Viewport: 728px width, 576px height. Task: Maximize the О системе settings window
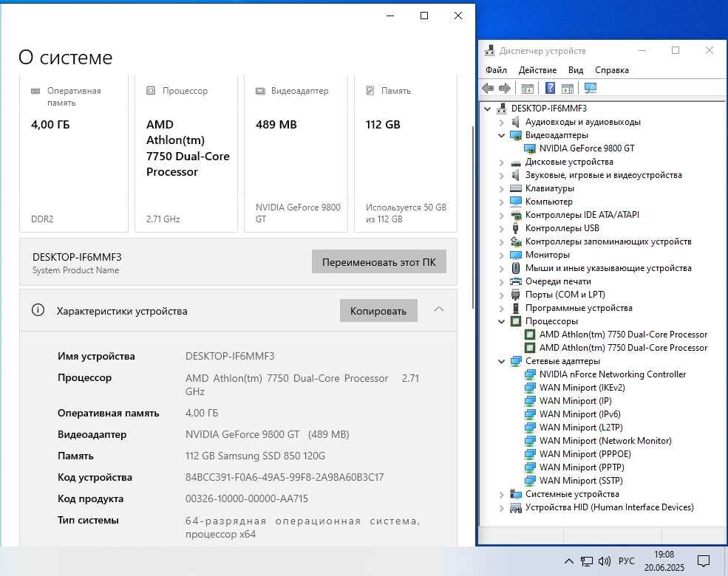[424, 16]
